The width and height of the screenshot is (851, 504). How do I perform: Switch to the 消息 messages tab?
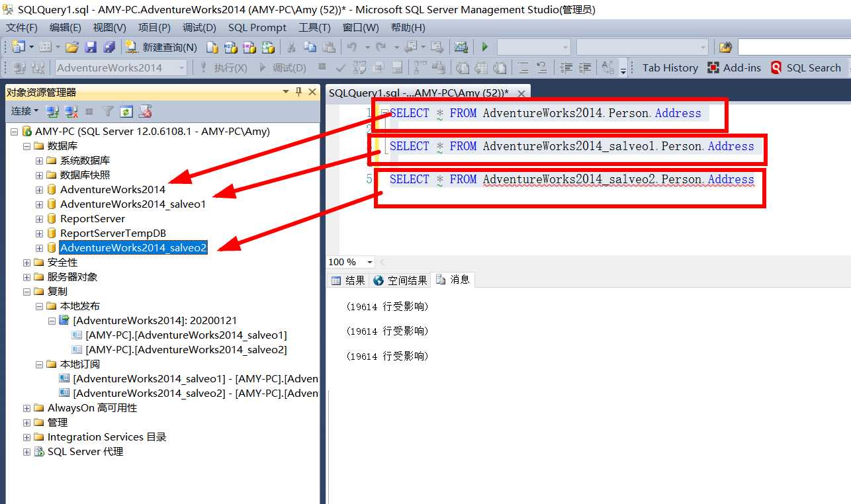[453, 280]
